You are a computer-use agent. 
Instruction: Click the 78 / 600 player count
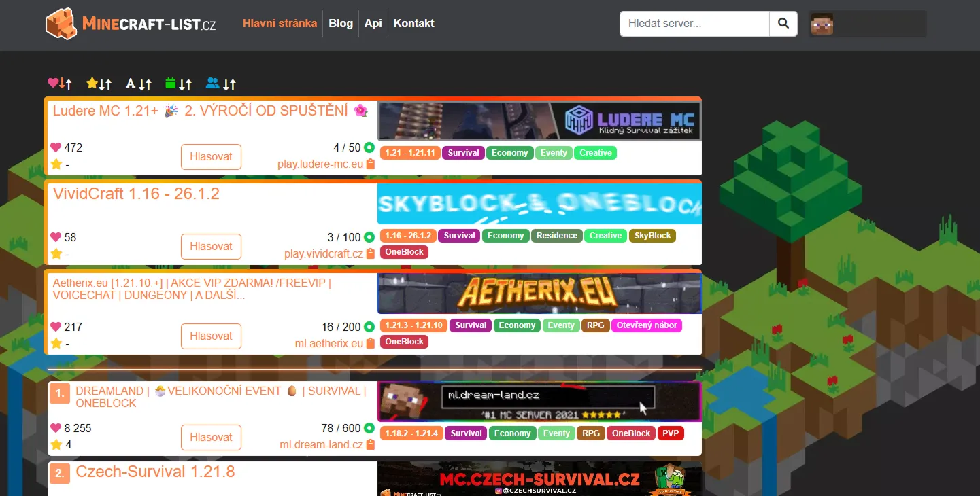click(341, 428)
